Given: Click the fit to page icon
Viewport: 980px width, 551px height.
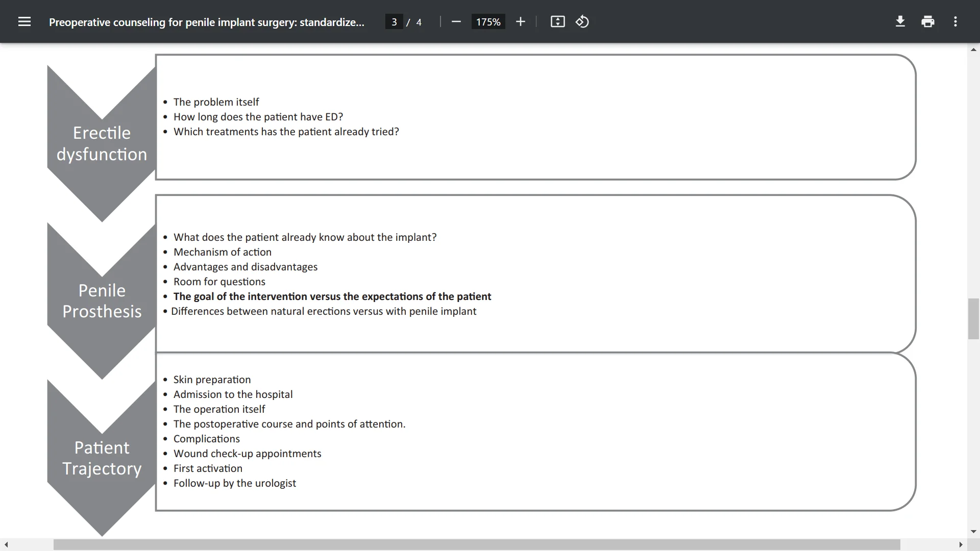Looking at the screenshot, I should tap(557, 21).
